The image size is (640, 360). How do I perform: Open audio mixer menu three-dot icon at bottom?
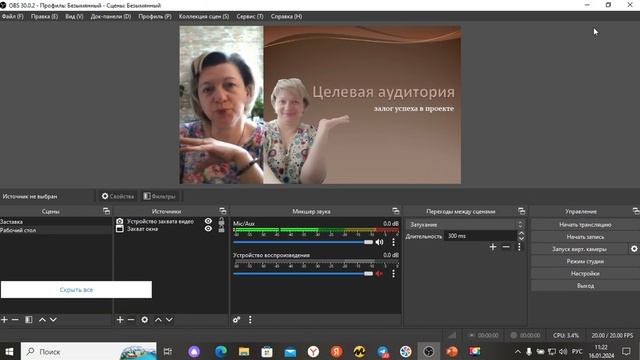250,320
